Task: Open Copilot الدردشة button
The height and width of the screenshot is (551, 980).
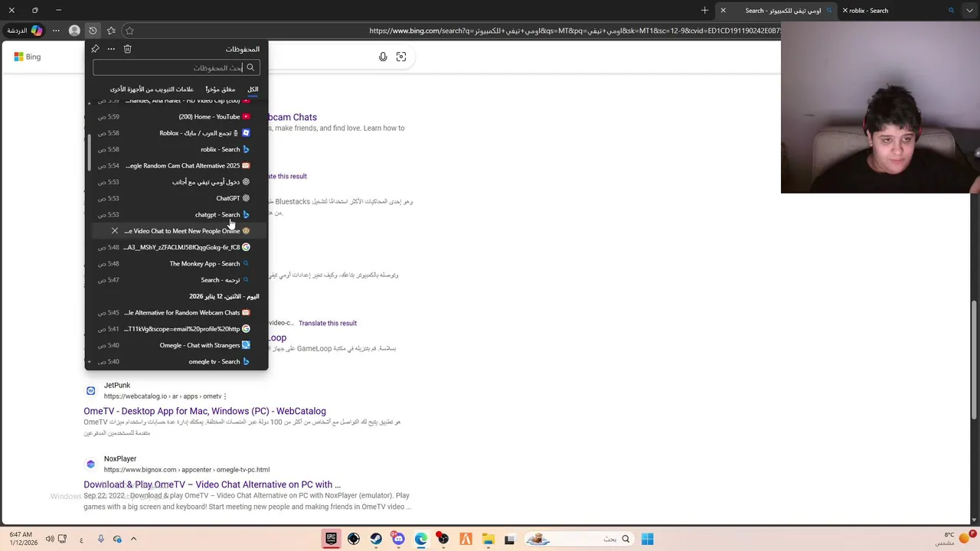Action: 24,31
